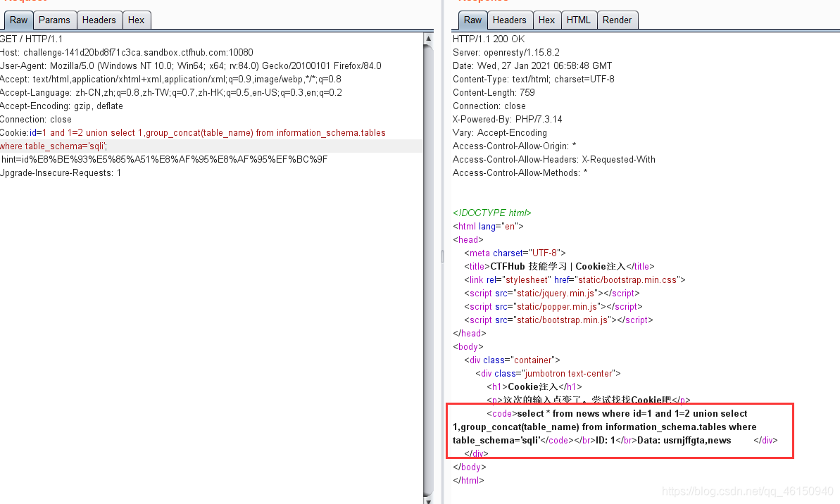Click the 'HTTP/1.1 200 OK' status line
This screenshot has height=504, width=840.
pyautogui.click(x=489, y=39)
